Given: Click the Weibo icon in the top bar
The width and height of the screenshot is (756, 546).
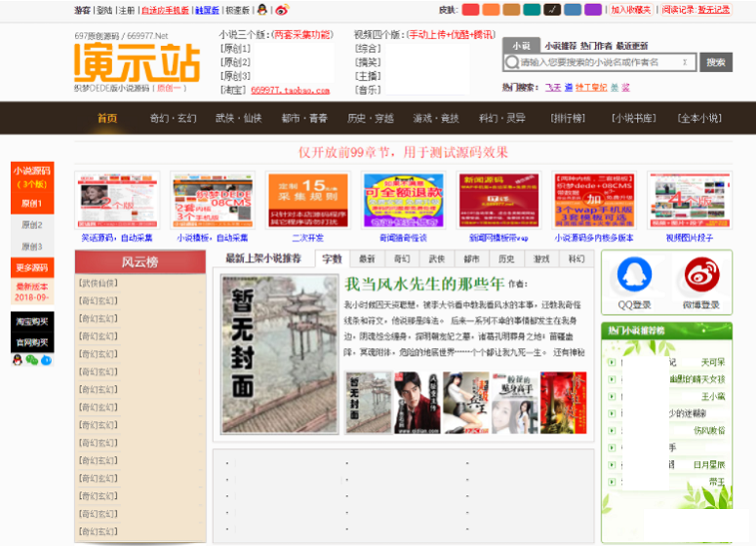Looking at the screenshot, I should [x=282, y=10].
